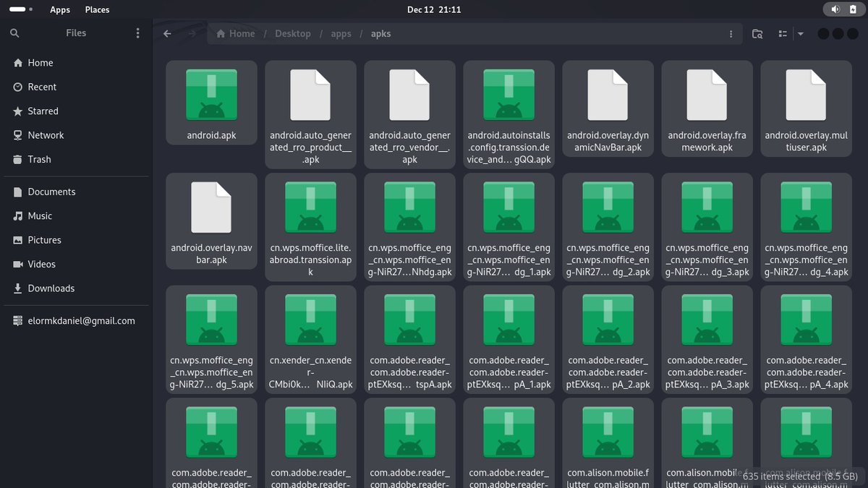
Task: Go back to the previous folder
Action: (x=167, y=33)
